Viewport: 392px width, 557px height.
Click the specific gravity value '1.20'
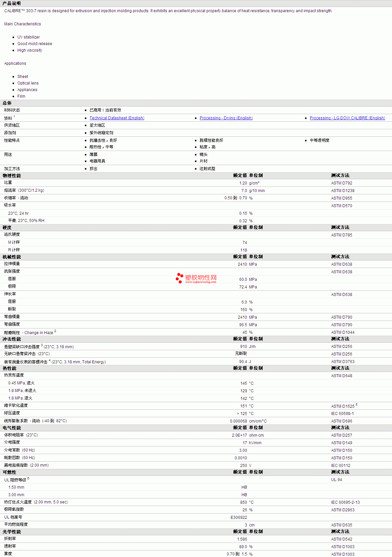pyautogui.click(x=243, y=183)
